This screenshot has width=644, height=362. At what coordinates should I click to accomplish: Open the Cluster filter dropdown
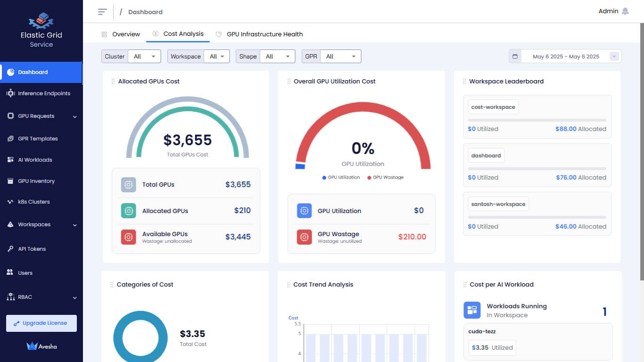click(x=144, y=57)
